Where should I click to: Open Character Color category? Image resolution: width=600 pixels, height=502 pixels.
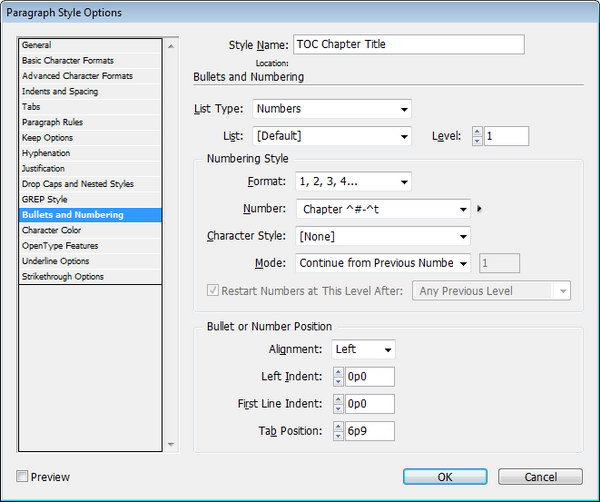pos(90,230)
